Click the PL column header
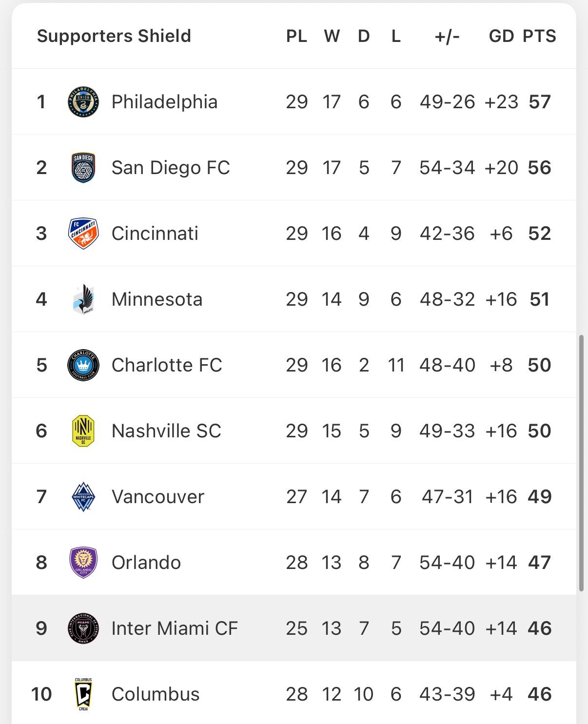Viewport: 588px width, 724px height. 296,36
